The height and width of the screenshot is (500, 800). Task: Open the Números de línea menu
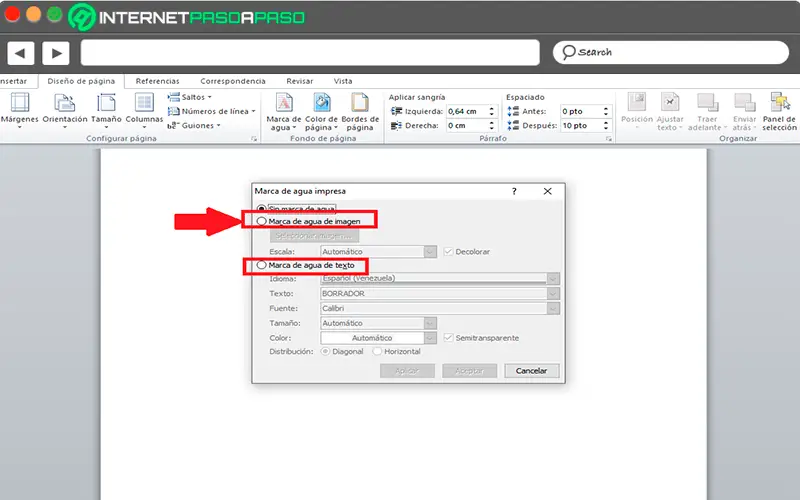[212, 111]
